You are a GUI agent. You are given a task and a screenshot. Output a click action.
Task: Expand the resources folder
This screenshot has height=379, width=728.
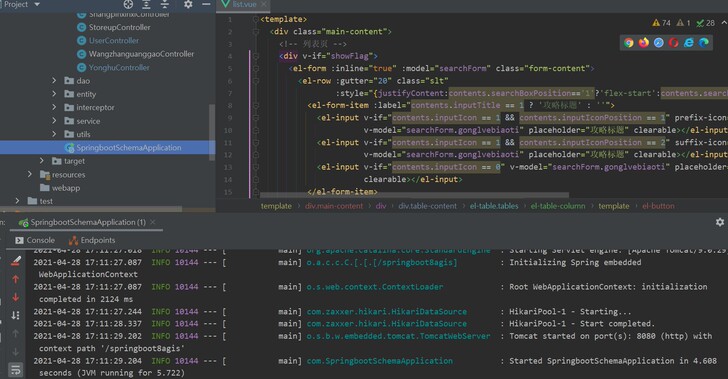30,174
